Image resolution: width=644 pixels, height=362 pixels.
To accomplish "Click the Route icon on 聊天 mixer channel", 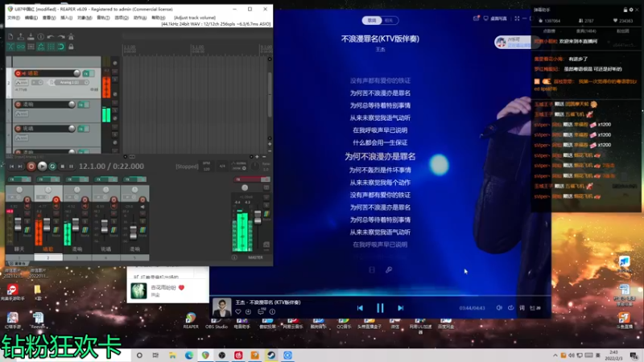I will [27, 230].
